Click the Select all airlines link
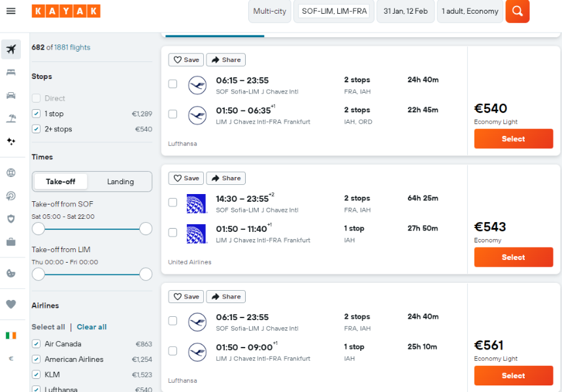The width and height of the screenshot is (562, 392). click(48, 327)
